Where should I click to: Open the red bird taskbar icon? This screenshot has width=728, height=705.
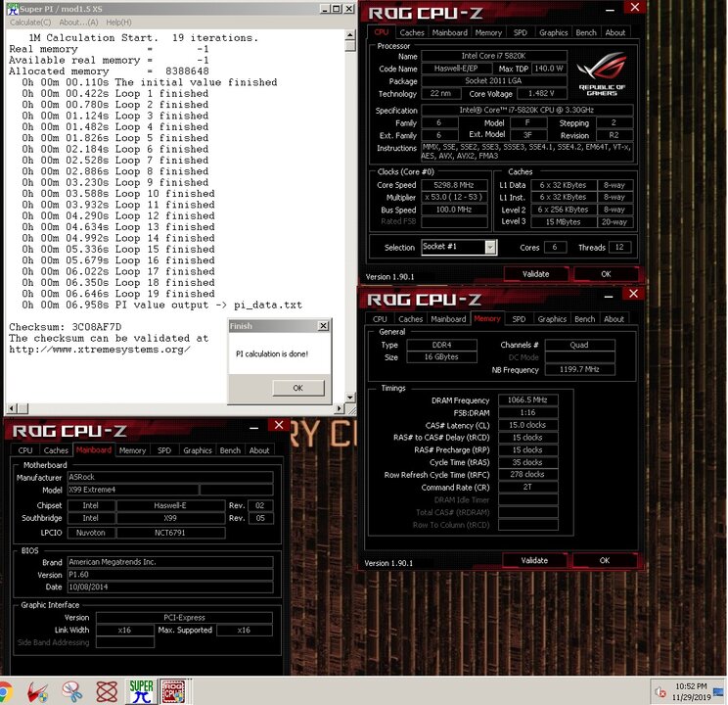pyautogui.click(x=37, y=692)
